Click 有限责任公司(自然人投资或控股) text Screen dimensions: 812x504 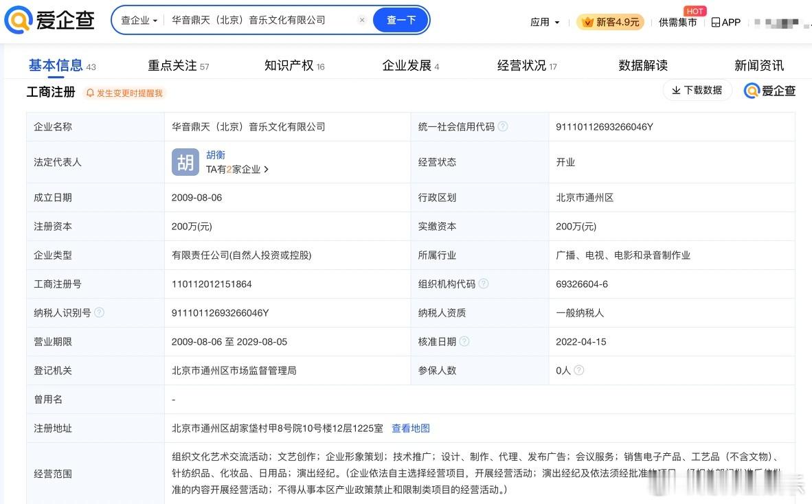coord(241,255)
